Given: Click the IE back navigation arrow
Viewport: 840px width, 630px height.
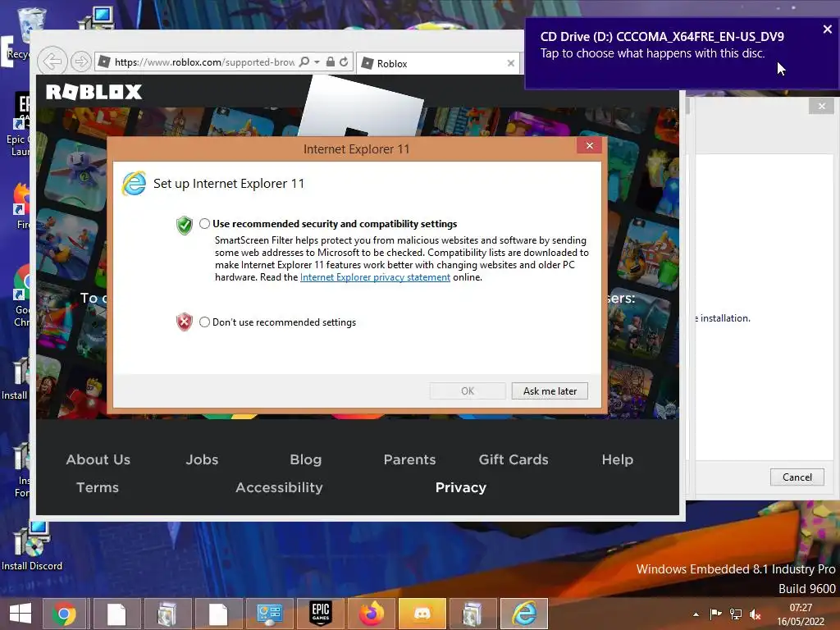Looking at the screenshot, I should 52,62.
